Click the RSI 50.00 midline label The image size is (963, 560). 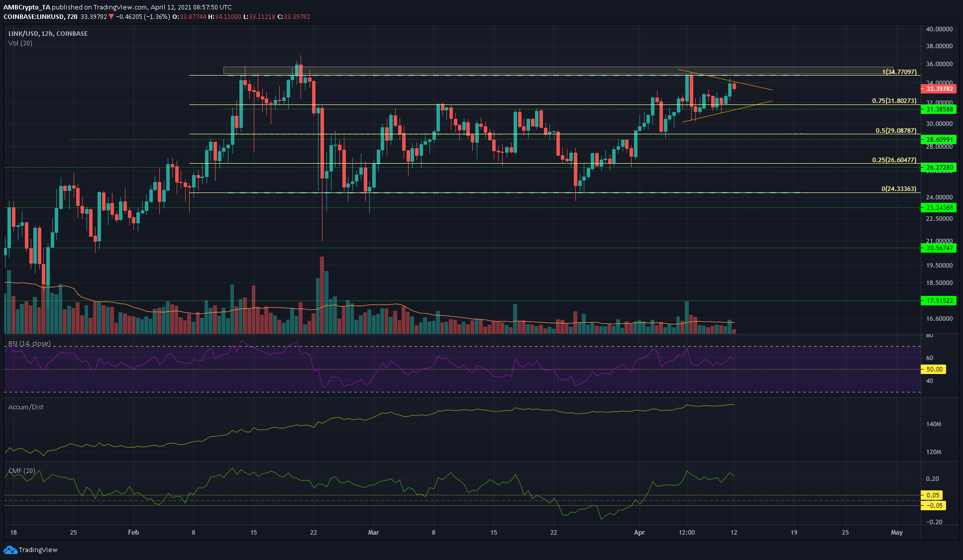[934, 369]
